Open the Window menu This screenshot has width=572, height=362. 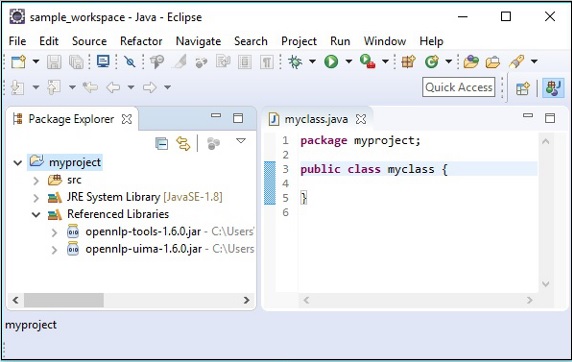385,41
